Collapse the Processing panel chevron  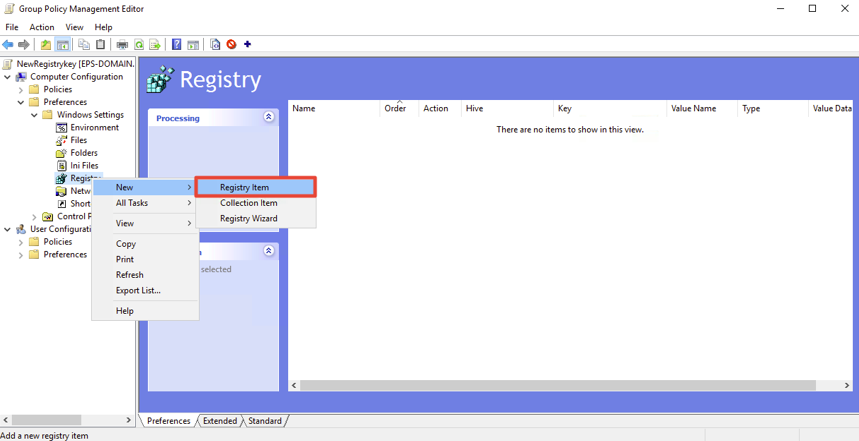pyautogui.click(x=268, y=117)
